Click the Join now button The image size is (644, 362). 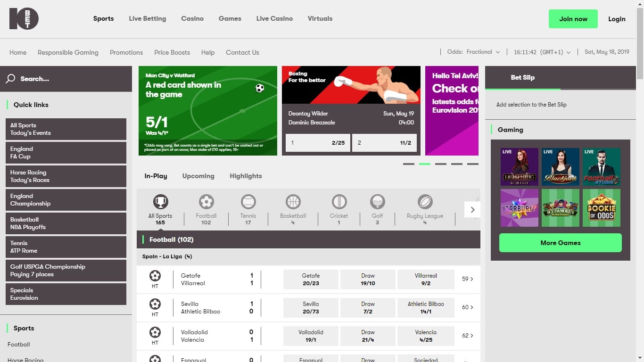click(573, 19)
